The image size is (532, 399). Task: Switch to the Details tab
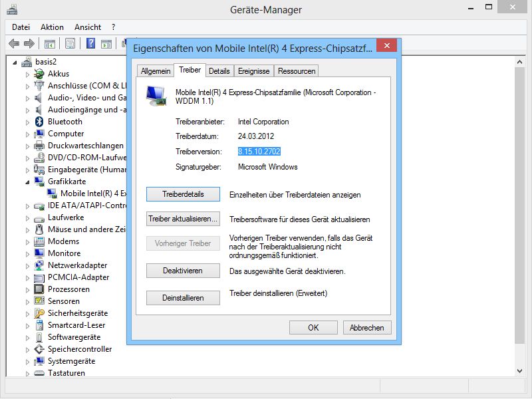click(219, 71)
